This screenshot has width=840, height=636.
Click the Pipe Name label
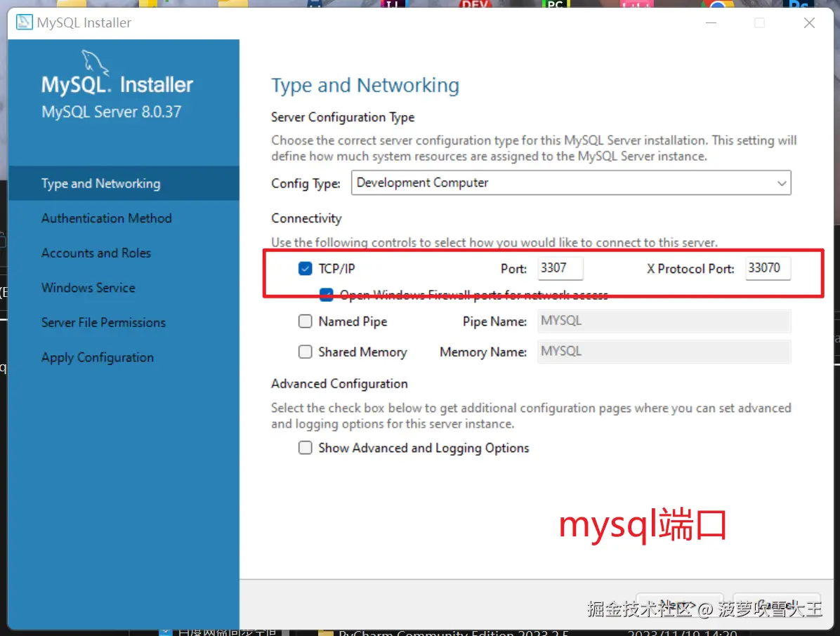[494, 322]
